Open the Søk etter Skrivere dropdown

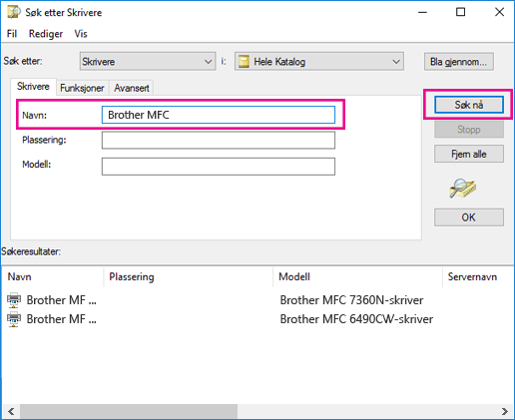point(148,61)
